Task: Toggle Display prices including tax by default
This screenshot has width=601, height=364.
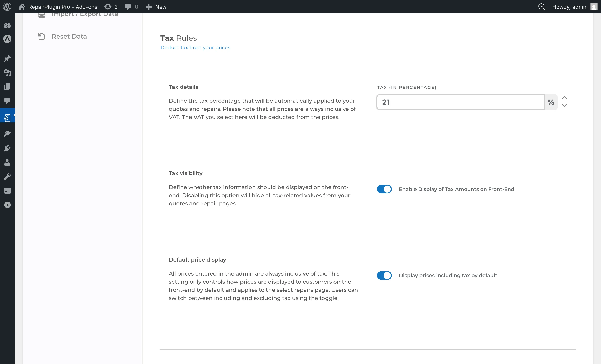Action: [384, 276]
